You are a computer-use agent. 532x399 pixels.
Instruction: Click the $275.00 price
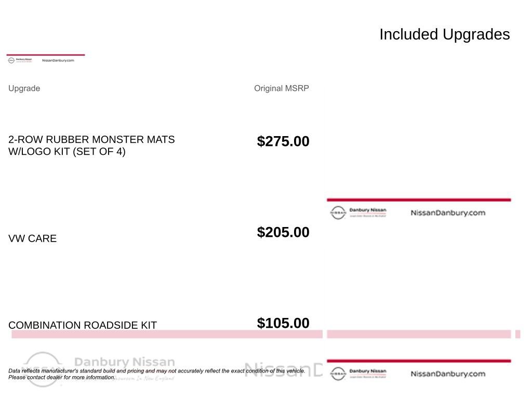[x=283, y=141]
